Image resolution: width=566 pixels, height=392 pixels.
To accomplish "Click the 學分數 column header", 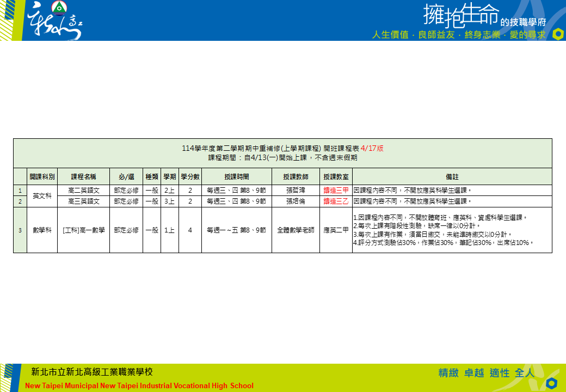I will coord(190,177).
